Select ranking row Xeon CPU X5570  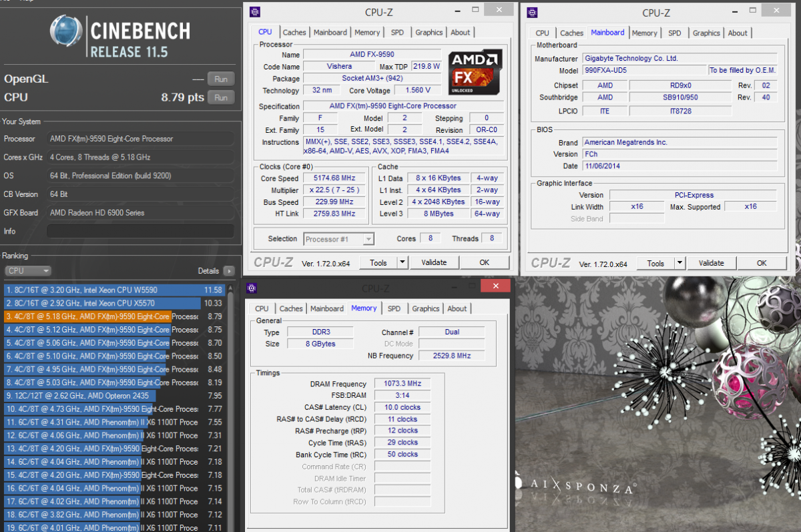point(113,303)
